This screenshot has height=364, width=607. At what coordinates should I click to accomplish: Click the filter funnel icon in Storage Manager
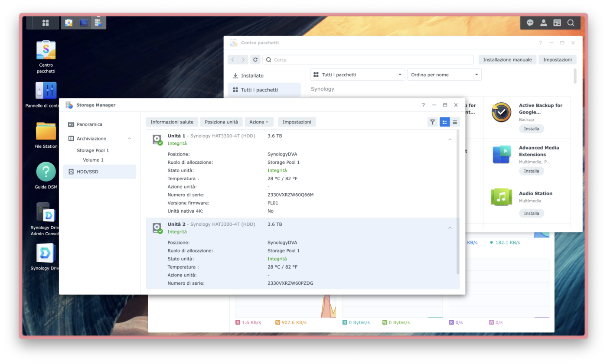[x=432, y=122]
